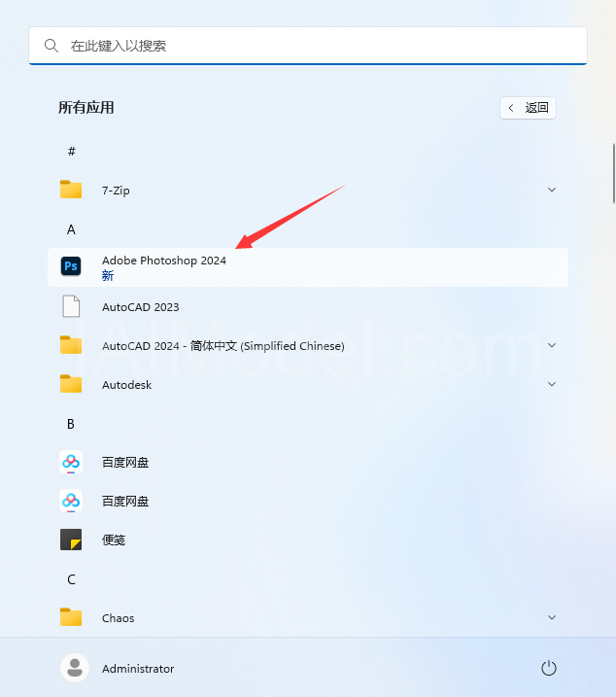Expand the Autodesk folder chevron

click(x=552, y=384)
